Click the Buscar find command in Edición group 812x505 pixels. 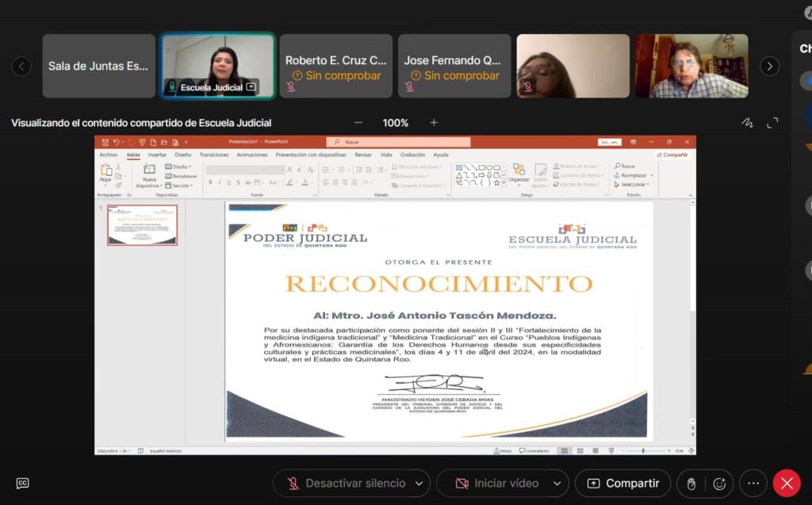point(625,166)
